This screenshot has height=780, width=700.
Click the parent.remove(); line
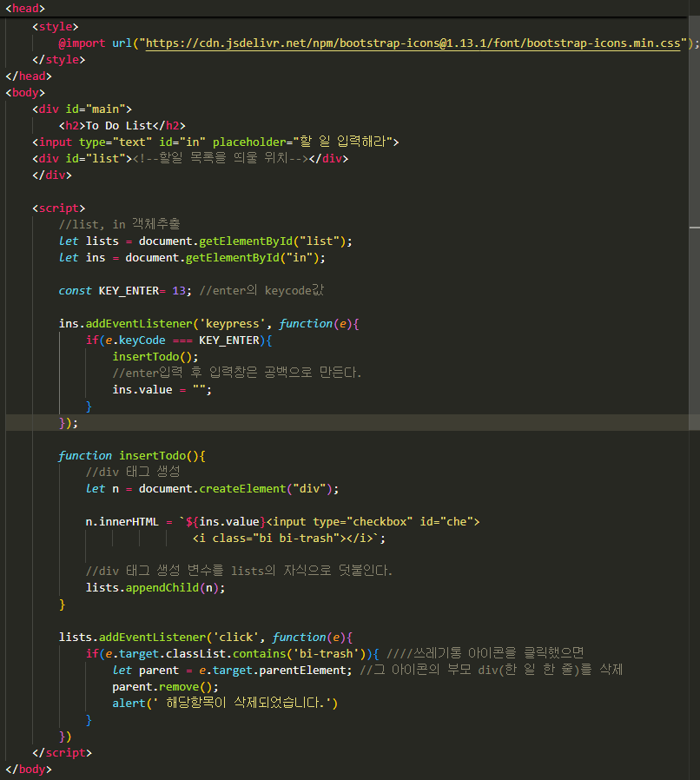(x=165, y=686)
